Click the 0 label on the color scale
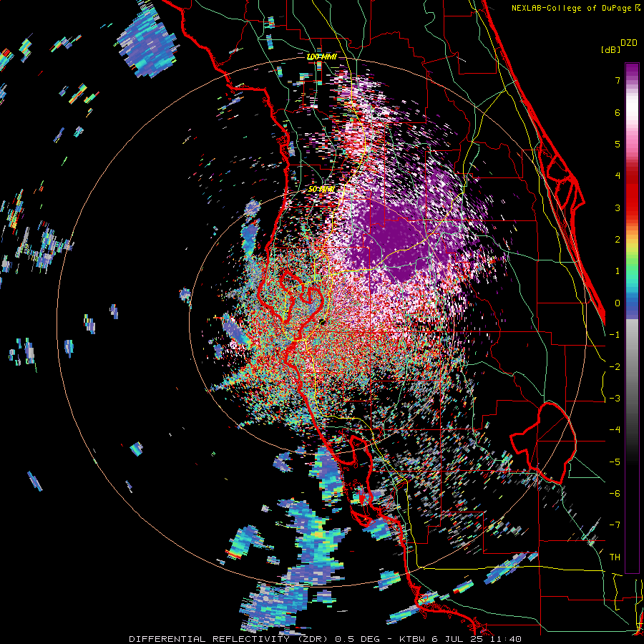The width and height of the screenshot is (644, 644). 618,303
